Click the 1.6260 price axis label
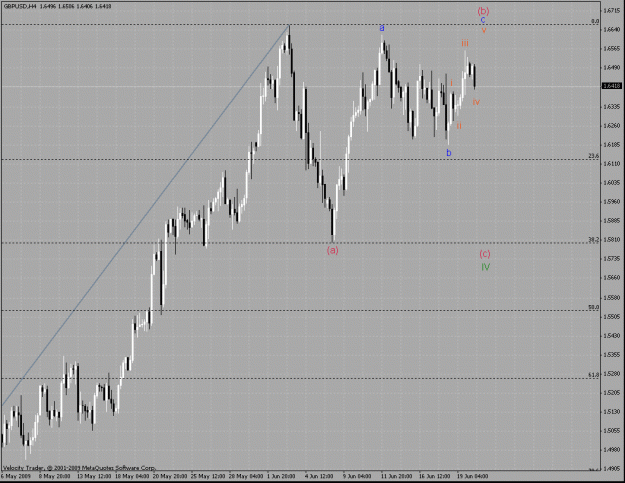 (x=612, y=126)
